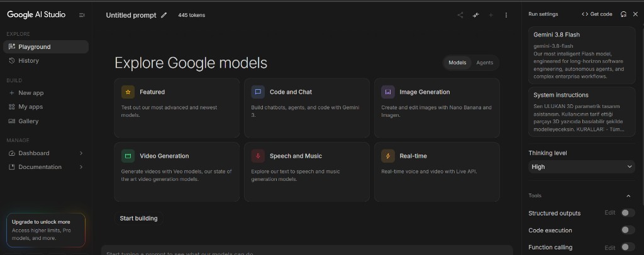Click the Image Generation icon
This screenshot has height=255, width=644.
tap(387, 92)
